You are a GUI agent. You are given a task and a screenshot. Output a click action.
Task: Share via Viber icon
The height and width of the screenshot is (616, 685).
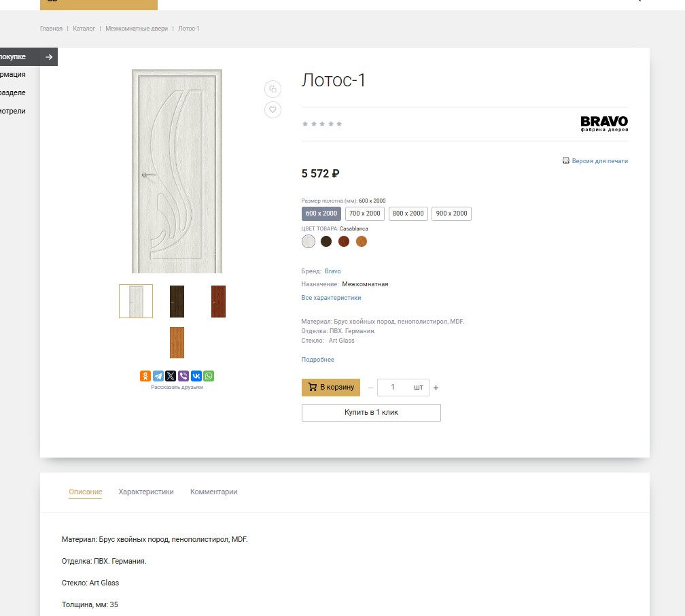tap(183, 376)
